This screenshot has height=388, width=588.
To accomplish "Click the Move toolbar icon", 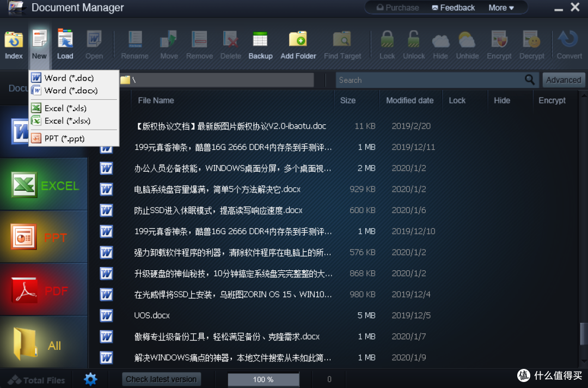I will [169, 39].
